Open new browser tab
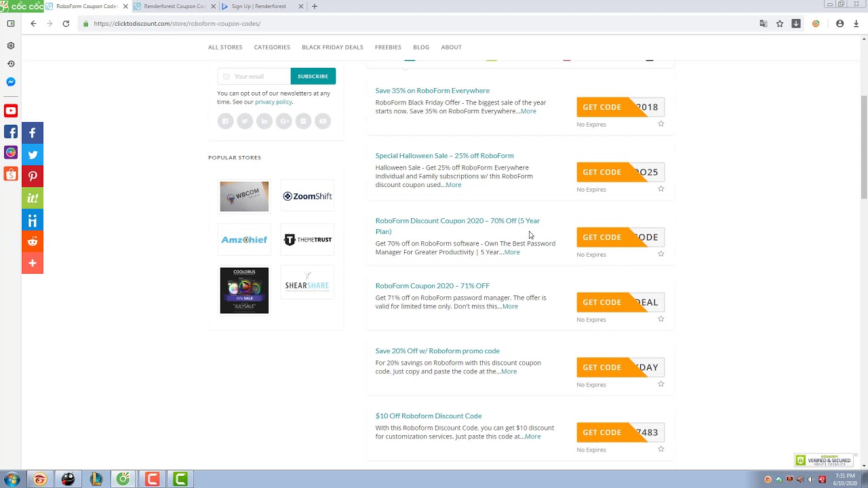868x488 pixels. pyautogui.click(x=314, y=6)
